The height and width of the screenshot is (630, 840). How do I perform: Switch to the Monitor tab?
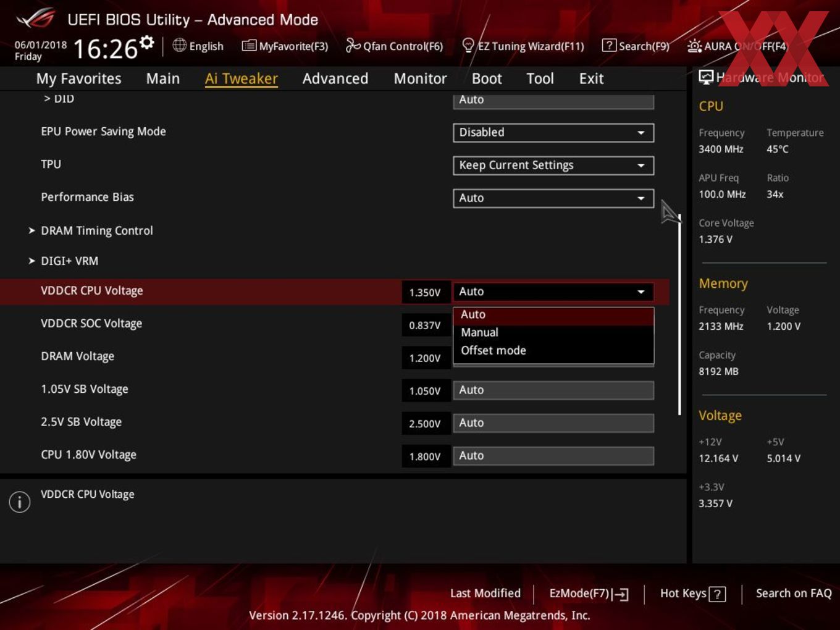(x=420, y=78)
